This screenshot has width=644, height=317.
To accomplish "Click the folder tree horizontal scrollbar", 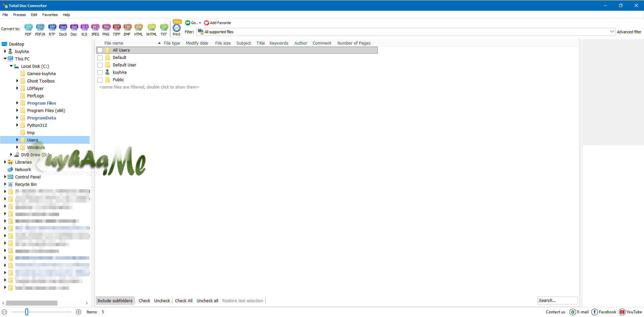I will (x=32, y=303).
